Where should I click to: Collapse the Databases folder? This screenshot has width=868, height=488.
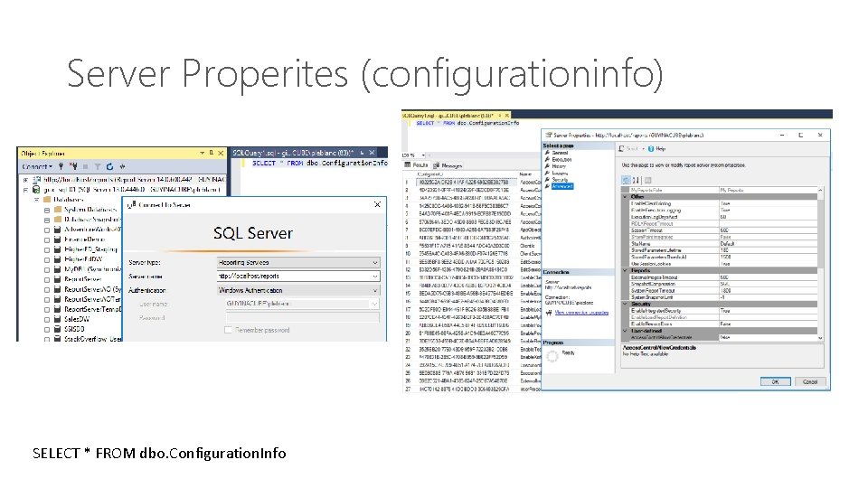point(36,200)
